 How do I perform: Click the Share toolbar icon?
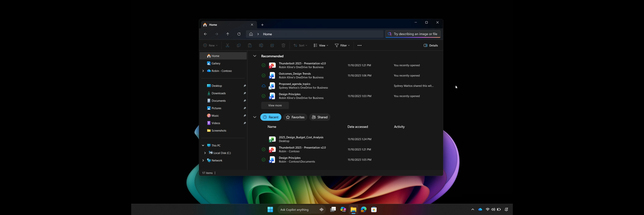272,45
